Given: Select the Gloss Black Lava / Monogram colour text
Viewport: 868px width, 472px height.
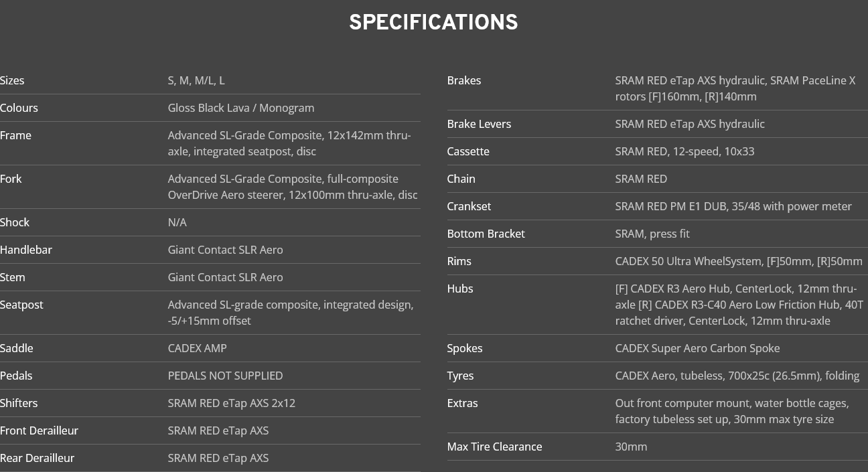Looking at the screenshot, I should coord(240,108).
